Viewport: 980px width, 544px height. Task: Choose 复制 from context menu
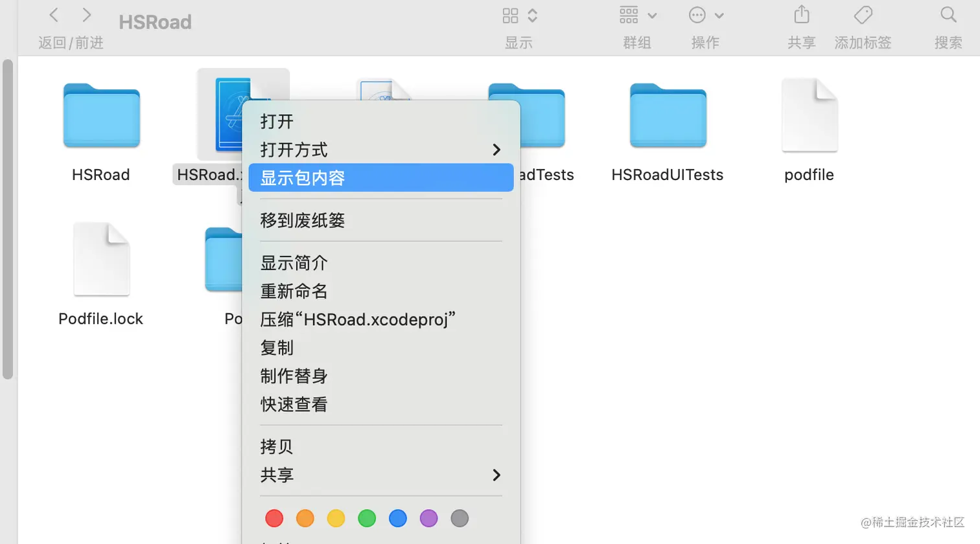(381, 348)
